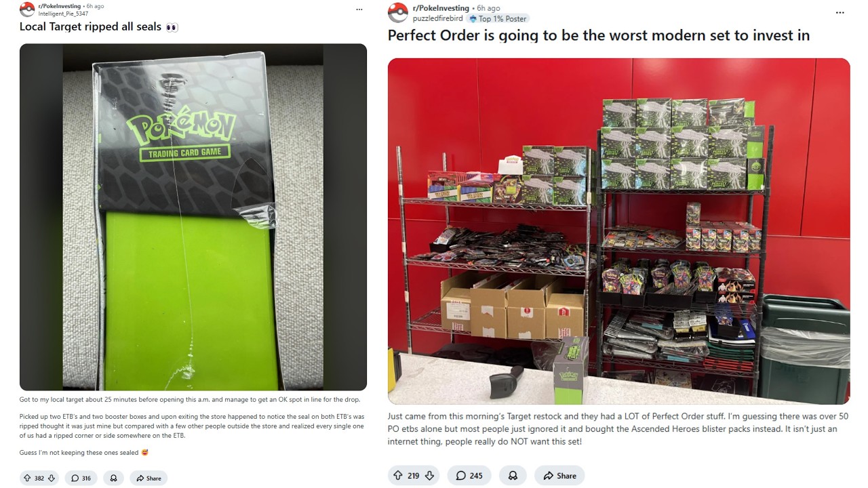Open the torn-seal Pokémon ETB photo
Image resolution: width=868 pixels, height=488 pixels.
(193, 217)
